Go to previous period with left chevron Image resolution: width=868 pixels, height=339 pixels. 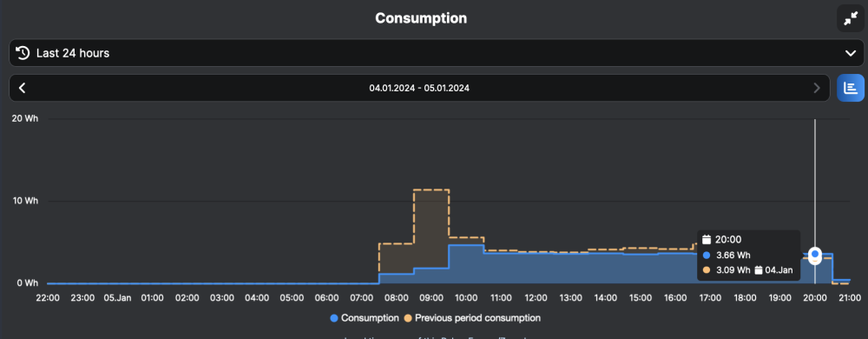(x=23, y=88)
